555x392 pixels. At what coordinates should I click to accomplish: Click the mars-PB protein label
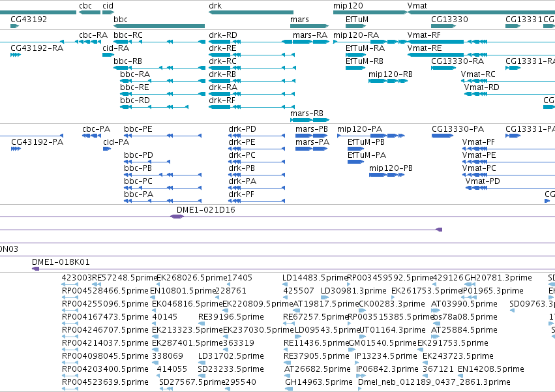[x=312, y=129]
